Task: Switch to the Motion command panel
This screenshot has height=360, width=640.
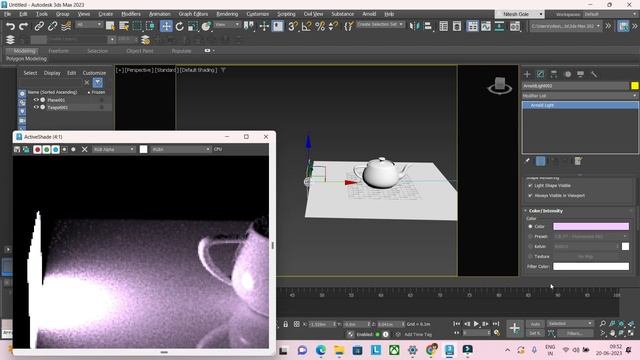Action: coord(567,74)
